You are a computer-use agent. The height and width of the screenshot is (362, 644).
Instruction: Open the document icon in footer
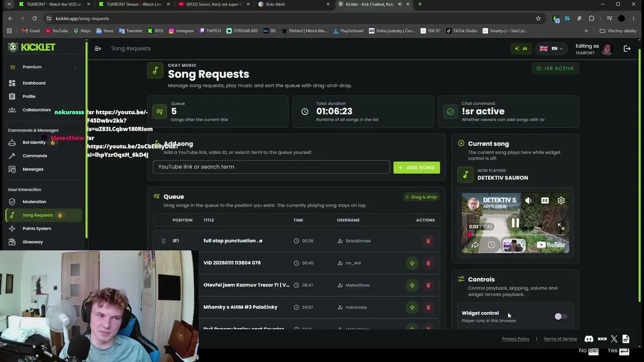coord(626,339)
